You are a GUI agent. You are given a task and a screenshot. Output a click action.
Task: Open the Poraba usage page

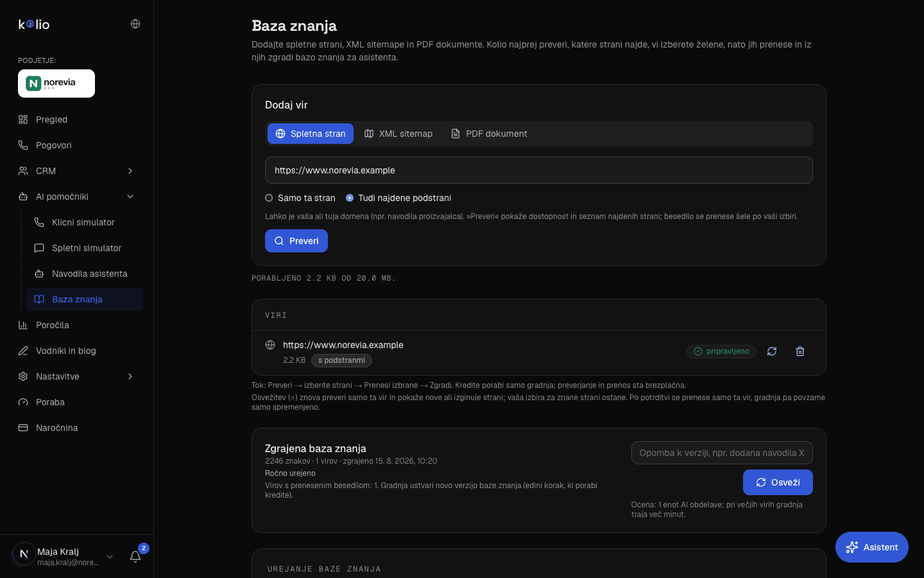pos(77,402)
